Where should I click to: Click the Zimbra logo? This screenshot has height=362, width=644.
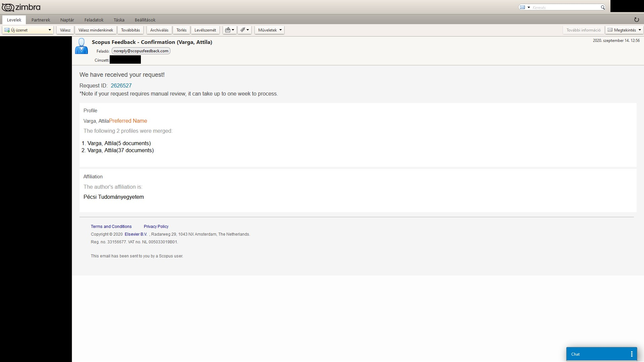tap(21, 7)
